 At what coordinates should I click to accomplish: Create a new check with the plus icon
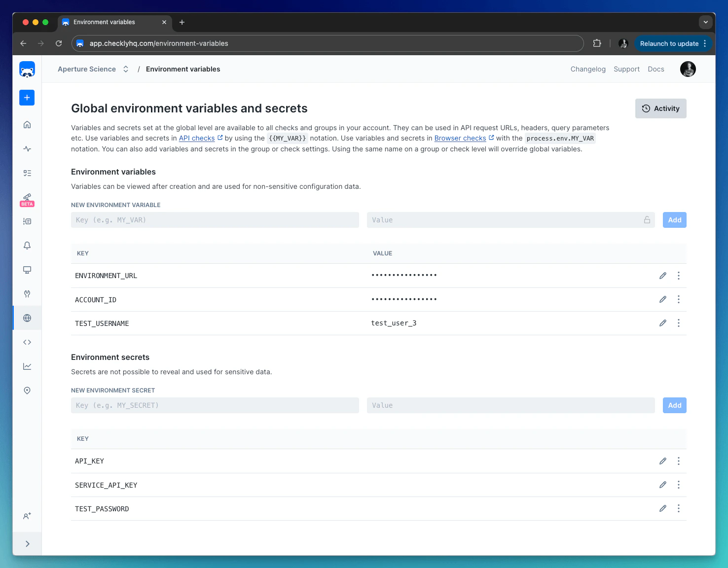click(x=27, y=98)
